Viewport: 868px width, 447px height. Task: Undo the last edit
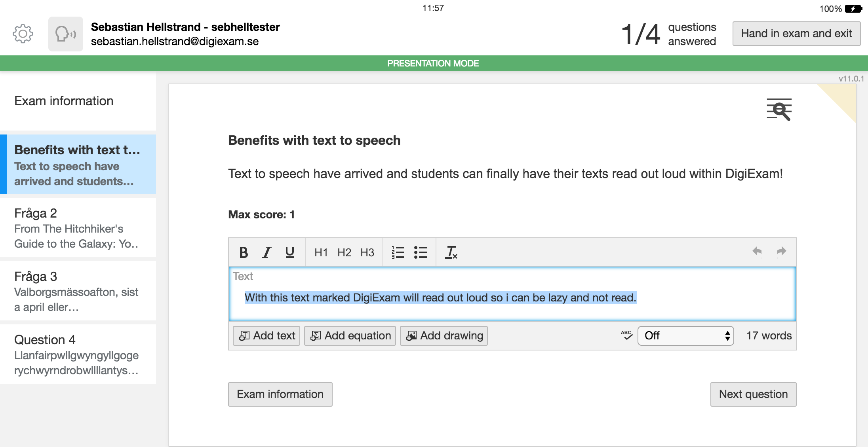point(757,251)
